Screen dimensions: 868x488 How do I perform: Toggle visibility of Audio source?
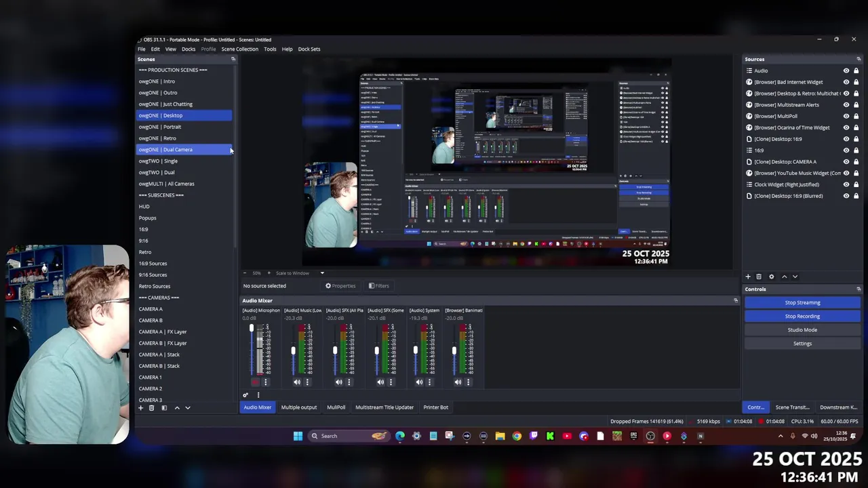click(x=846, y=70)
